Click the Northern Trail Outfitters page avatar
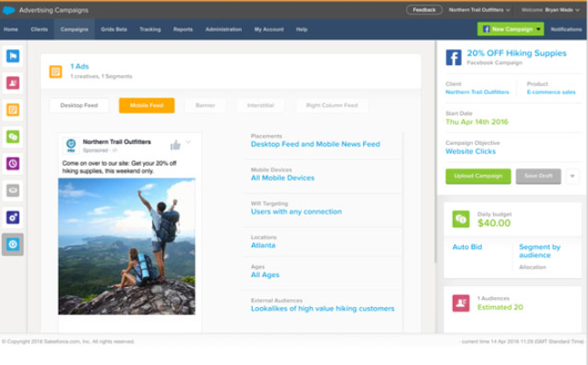Image resolution: width=588 pixels, height=365 pixels. (71, 146)
